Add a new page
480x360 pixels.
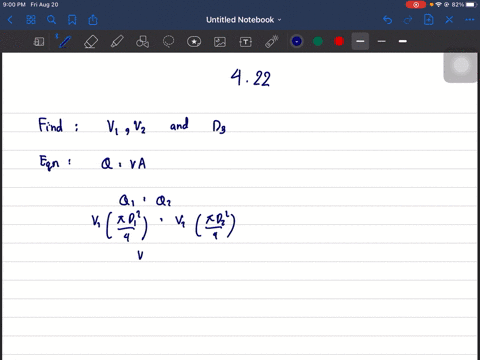click(x=429, y=20)
